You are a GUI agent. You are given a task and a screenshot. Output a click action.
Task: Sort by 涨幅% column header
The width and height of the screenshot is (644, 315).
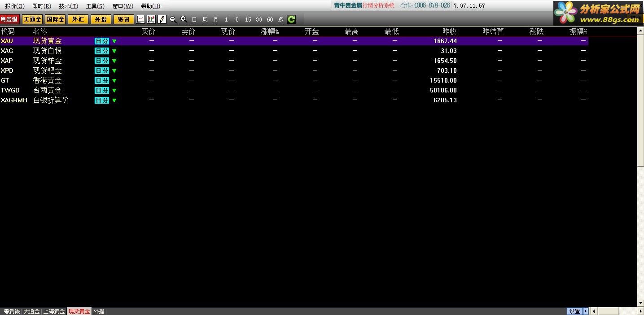270,31
